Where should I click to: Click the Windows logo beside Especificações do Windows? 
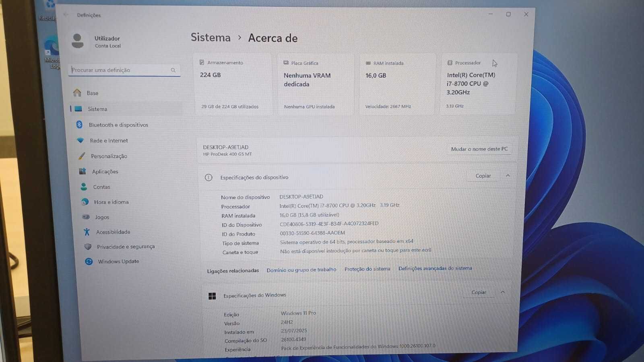pyautogui.click(x=212, y=296)
